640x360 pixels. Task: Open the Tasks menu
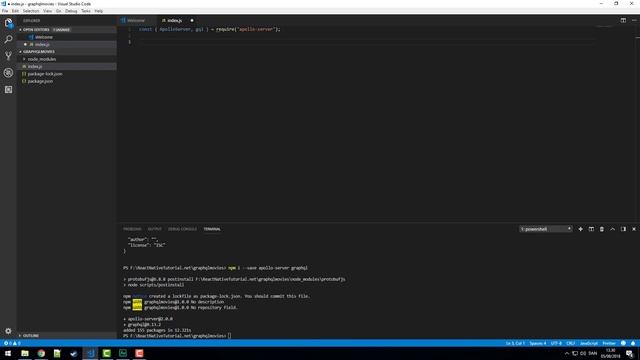point(86,11)
